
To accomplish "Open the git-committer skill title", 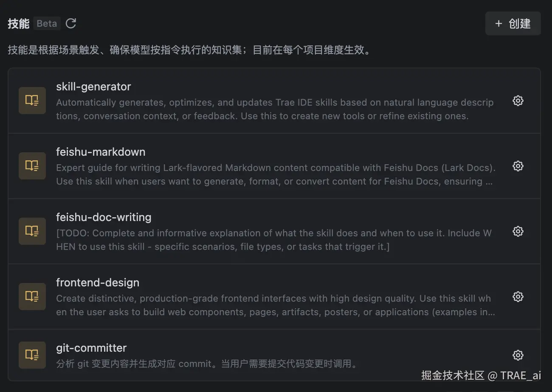I will point(91,348).
